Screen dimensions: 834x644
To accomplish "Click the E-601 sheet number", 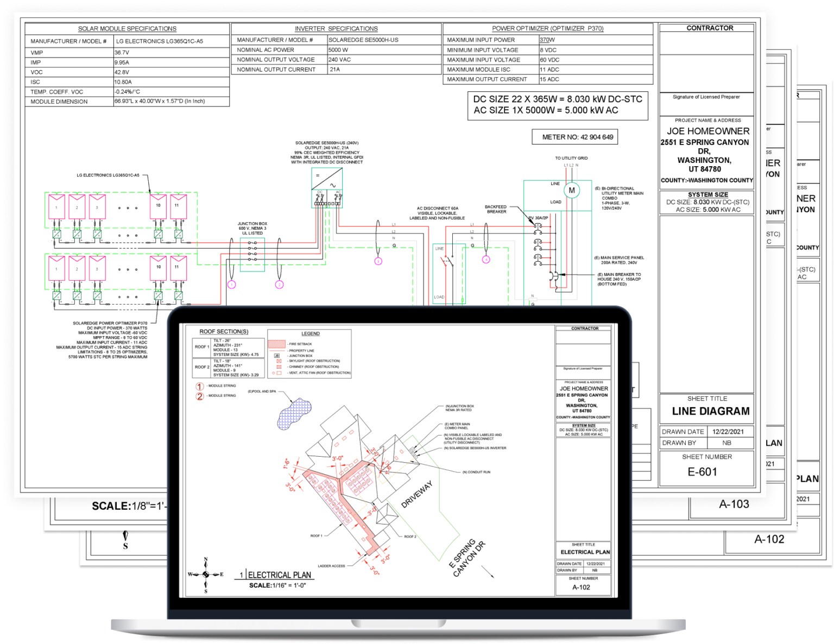I will (x=703, y=472).
